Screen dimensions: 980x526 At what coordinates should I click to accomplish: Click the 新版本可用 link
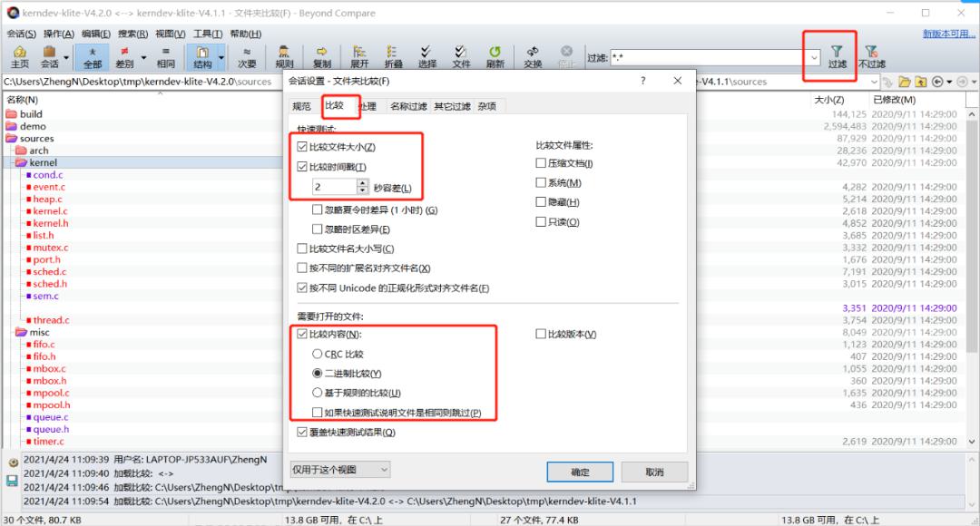948,34
